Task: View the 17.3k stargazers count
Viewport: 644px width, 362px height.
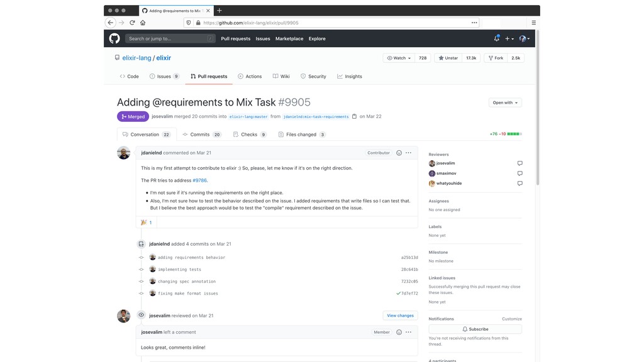Action: tap(471, 58)
